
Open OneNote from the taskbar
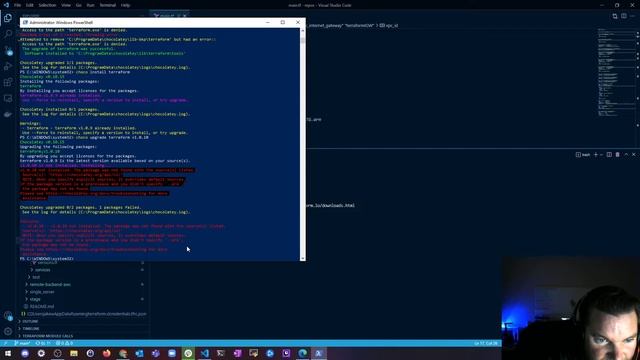(x=237, y=353)
